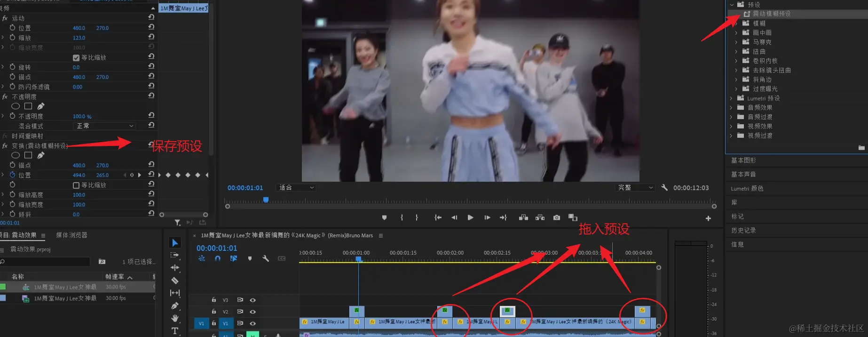The width and height of the screenshot is (868, 337).
Task: Select the Pen tool in the toolbar
Action: tap(175, 305)
